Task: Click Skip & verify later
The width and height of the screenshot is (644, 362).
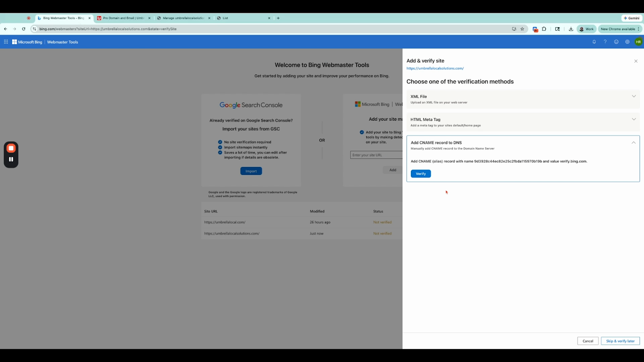Action: [x=620, y=341]
